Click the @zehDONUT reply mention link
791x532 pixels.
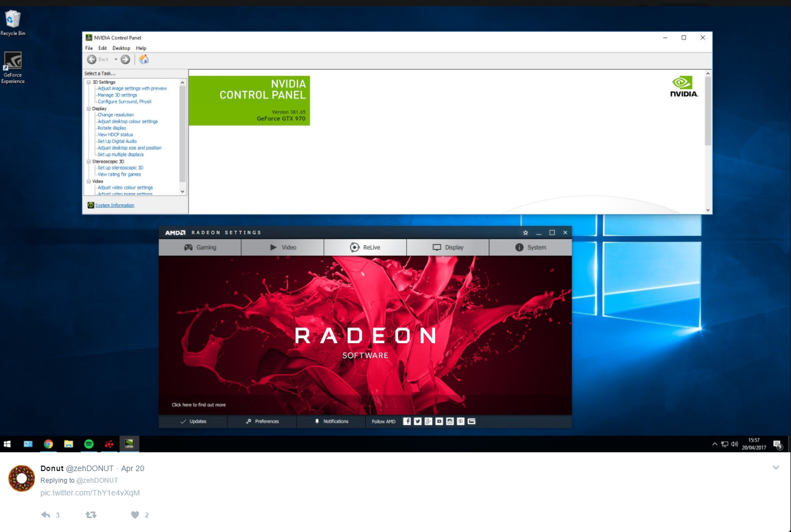point(97,481)
